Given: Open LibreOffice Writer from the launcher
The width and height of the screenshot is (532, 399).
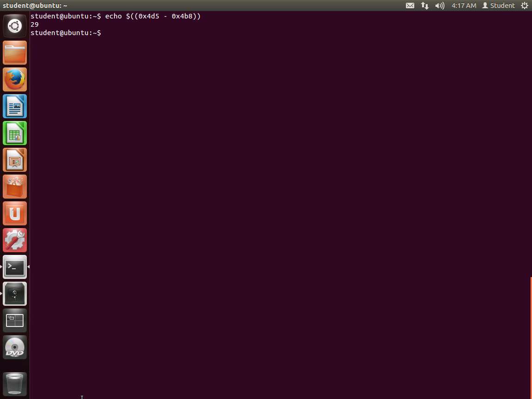Looking at the screenshot, I should 15,106.
